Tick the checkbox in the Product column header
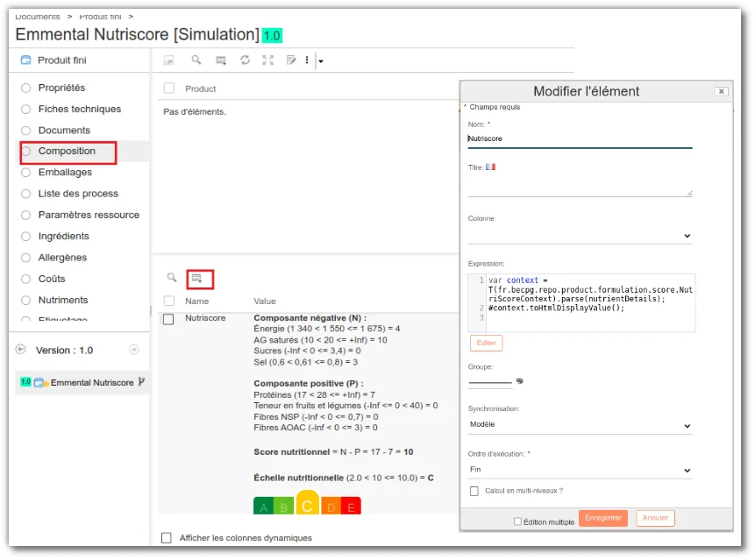This screenshot has width=755, height=560. tap(169, 88)
